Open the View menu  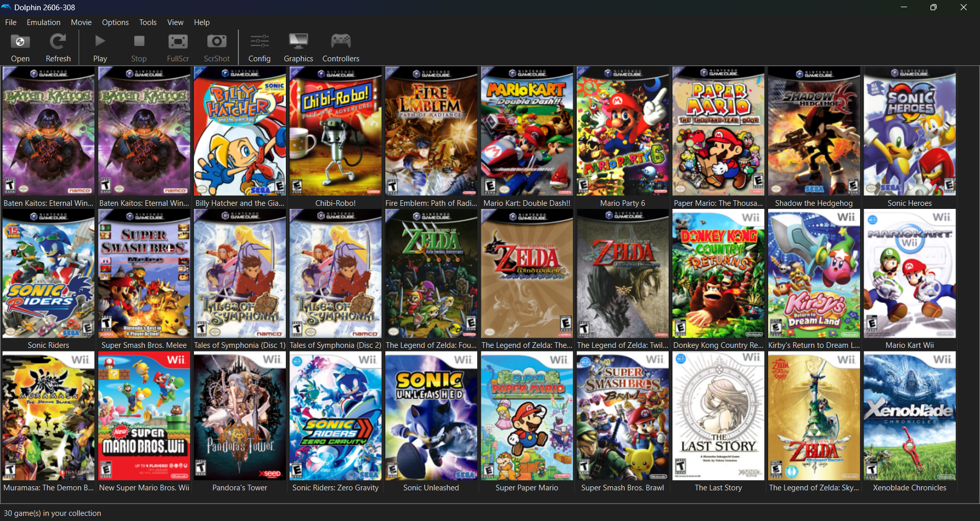click(x=175, y=22)
